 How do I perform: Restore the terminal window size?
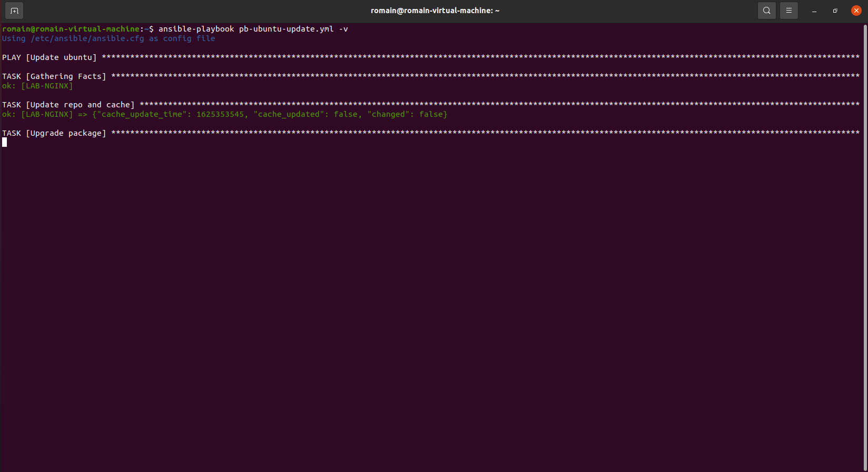point(835,11)
